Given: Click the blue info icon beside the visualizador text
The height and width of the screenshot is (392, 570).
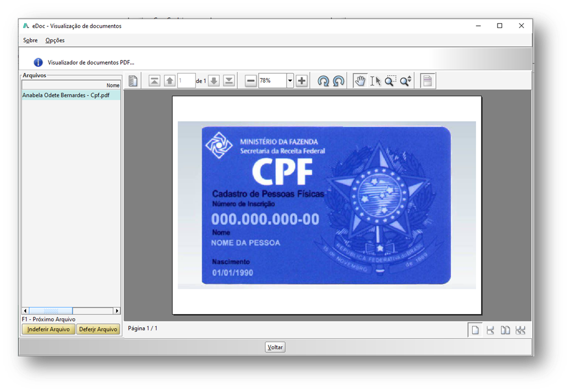Looking at the screenshot, I should pos(38,63).
